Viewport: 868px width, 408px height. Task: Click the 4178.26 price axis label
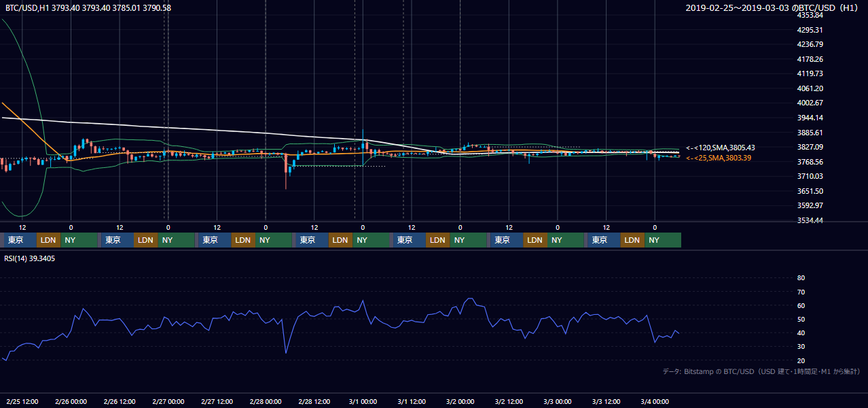pyautogui.click(x=810, y=60)
